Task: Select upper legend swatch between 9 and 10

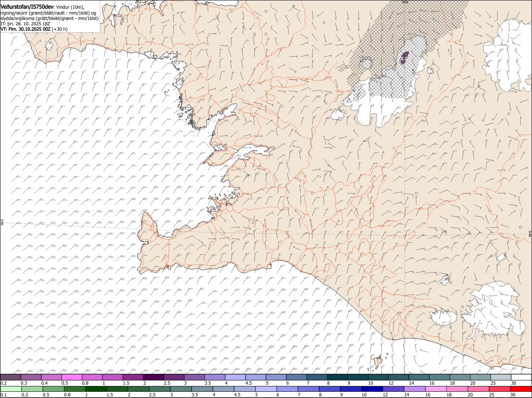Action: coord(357,377)
